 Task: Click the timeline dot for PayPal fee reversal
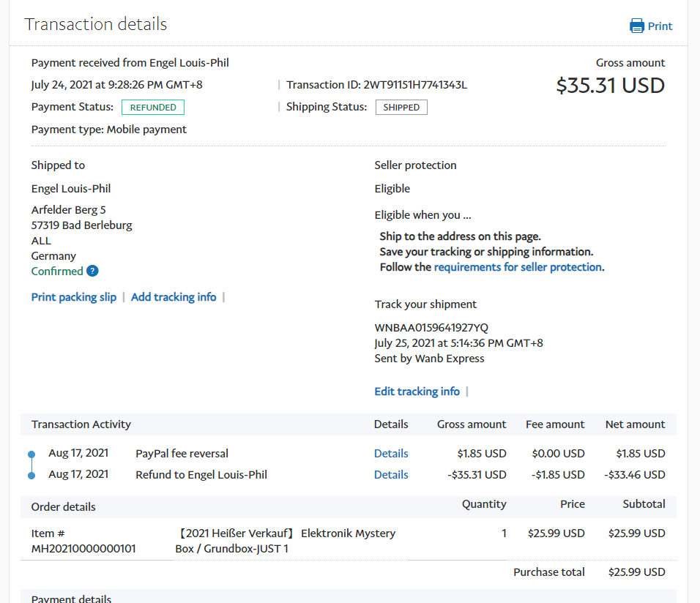[31, 454]
